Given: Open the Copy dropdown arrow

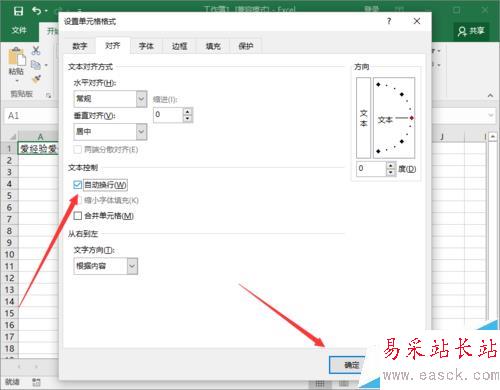Looking at the screenshot, I should tap(46, 65).
